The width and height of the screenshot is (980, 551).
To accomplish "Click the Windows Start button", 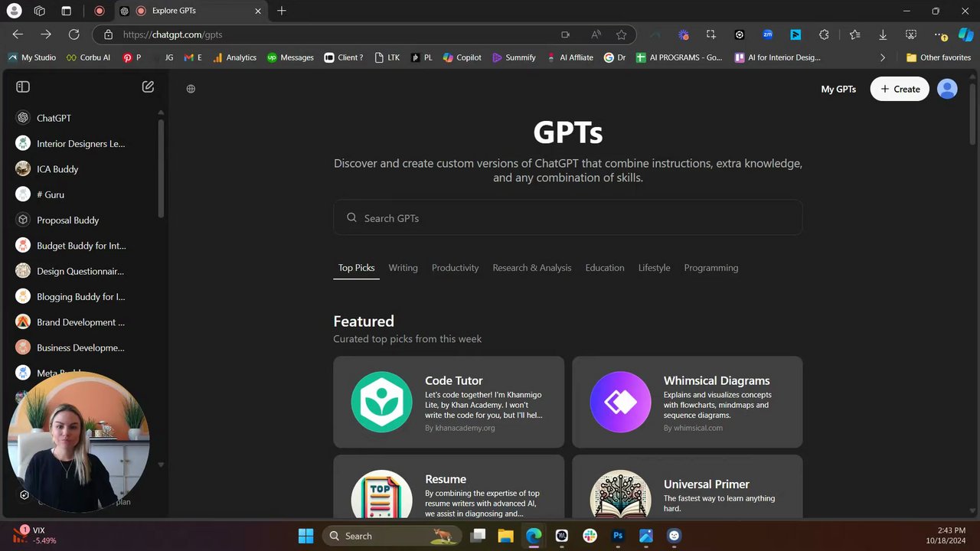I will tap(305, 536).
